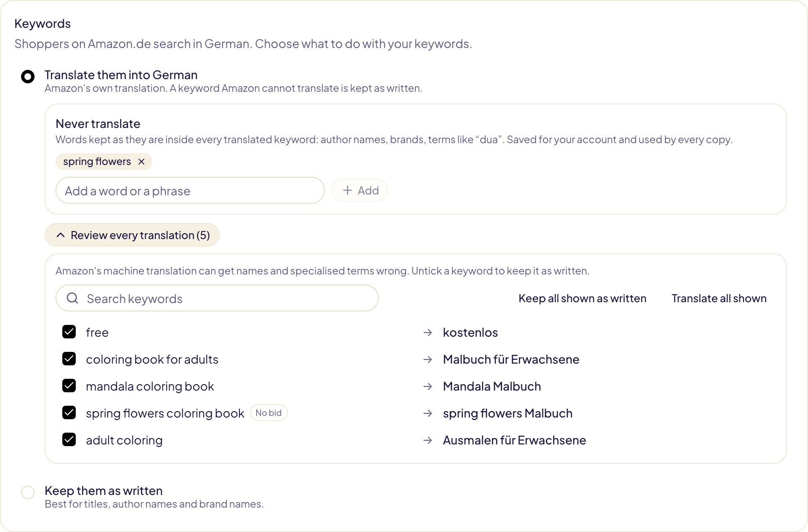Collapse Review every translation section

pyautogui.click(x=132, y=235)
